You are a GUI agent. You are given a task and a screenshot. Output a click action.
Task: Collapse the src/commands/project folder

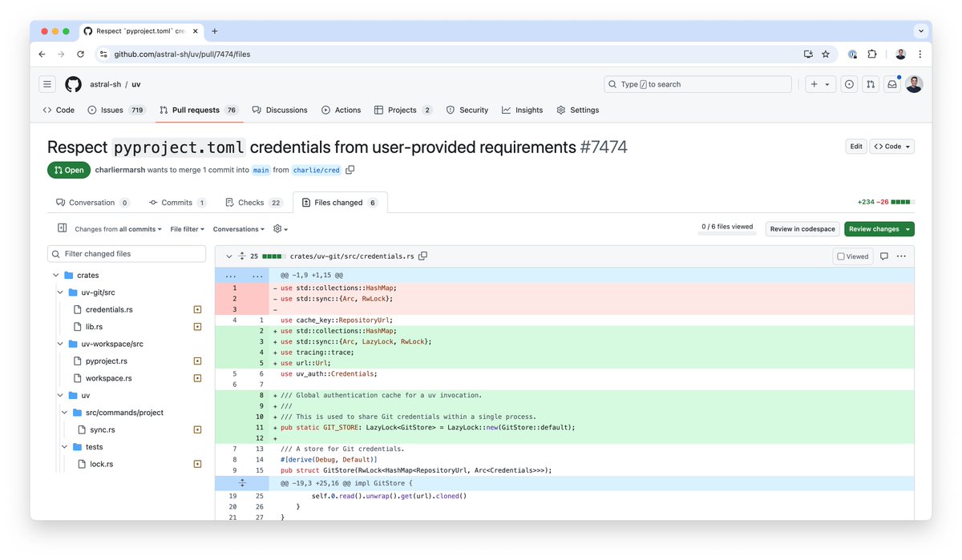coord(66,413)
